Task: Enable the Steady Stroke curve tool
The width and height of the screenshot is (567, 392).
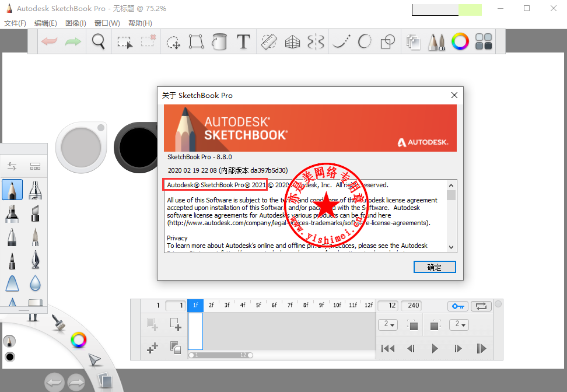Action: [341, 41]
